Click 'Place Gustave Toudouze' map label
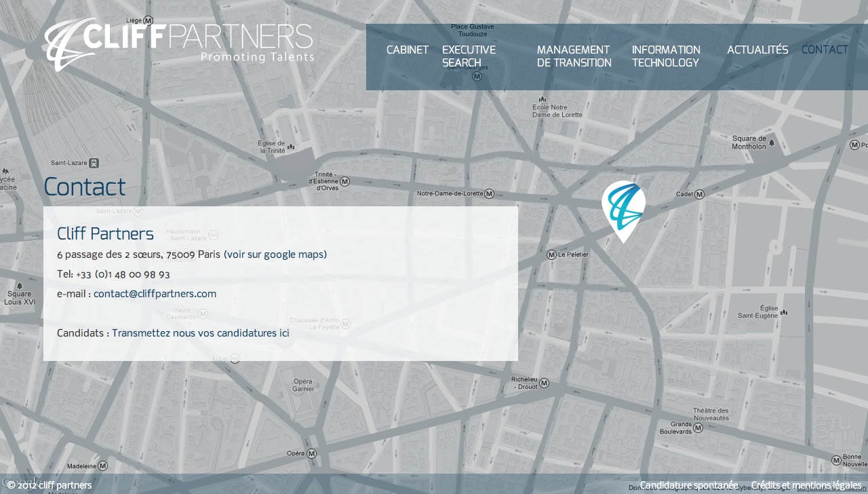Image resolution: width=868 pixels, height=494 pixels. [473, 30]
